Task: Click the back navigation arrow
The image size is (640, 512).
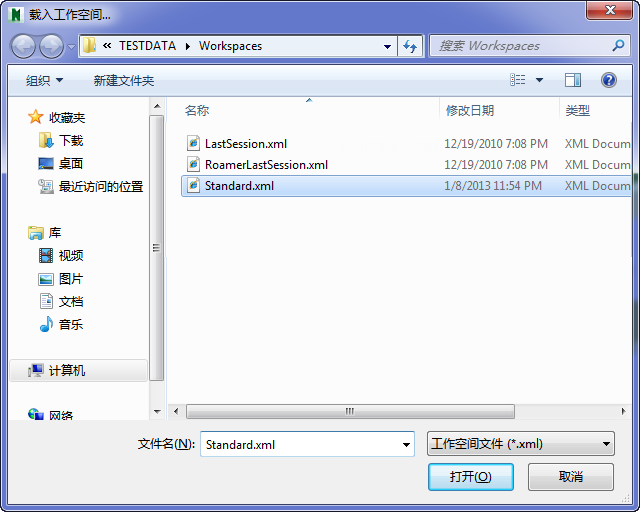Action: point(23,47)
